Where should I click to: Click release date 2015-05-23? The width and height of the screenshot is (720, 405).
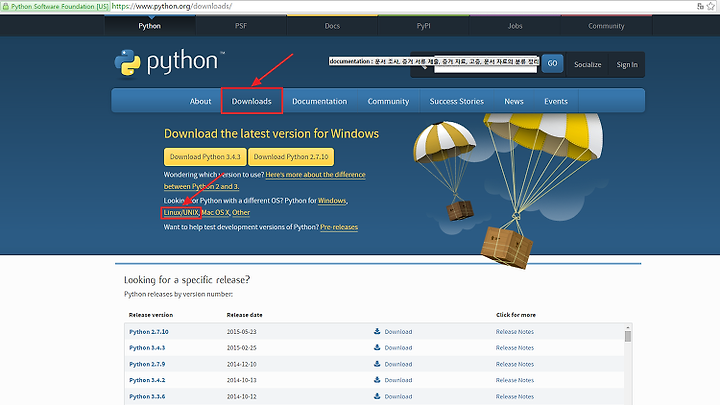pos(242,332)
